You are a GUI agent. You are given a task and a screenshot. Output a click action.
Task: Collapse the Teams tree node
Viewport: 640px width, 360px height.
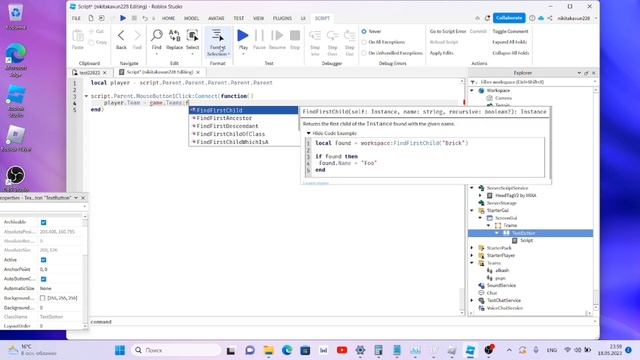(472, 263)
